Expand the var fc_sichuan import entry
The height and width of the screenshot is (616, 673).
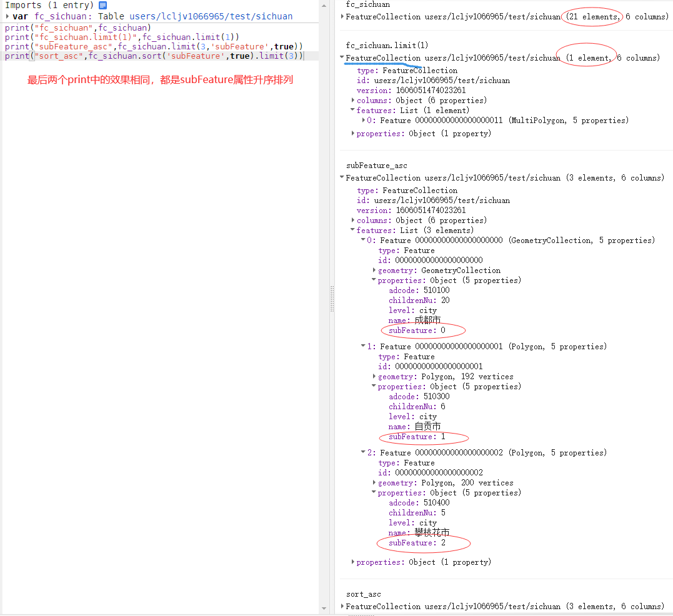(x=7, y=16)
